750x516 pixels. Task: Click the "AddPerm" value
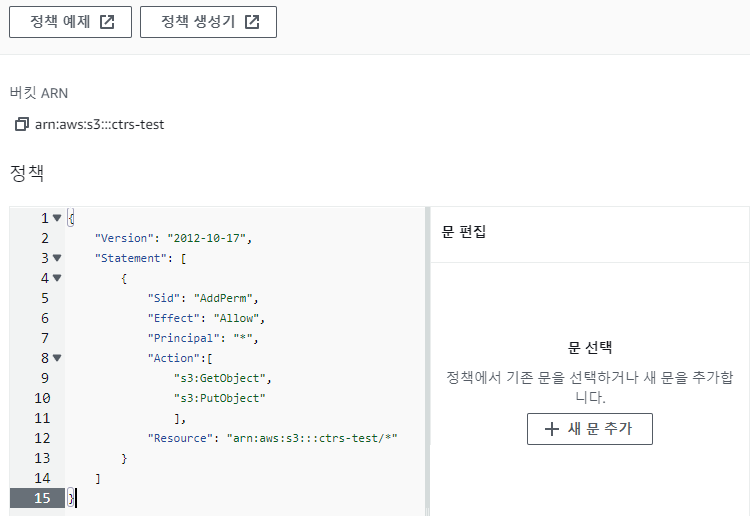223,298
